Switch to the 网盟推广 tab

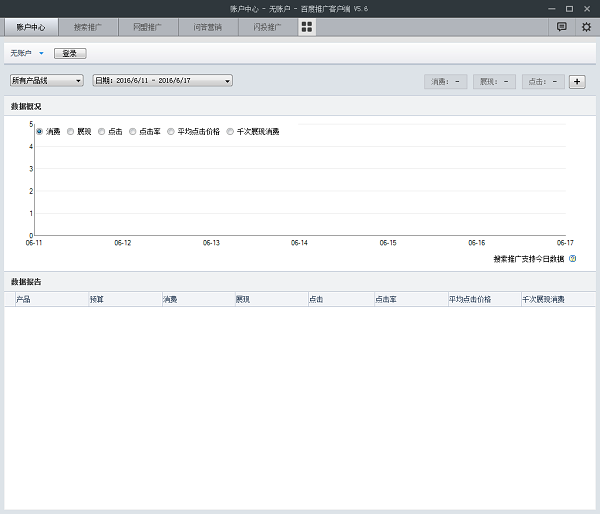[148, 27]
